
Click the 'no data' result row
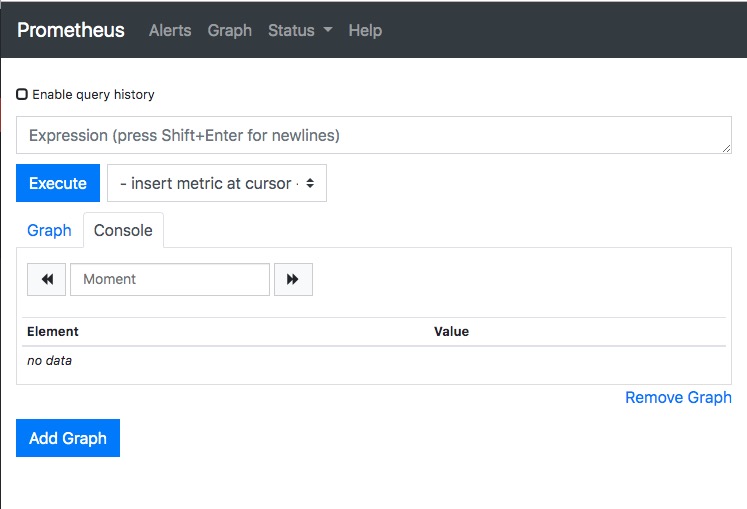tap(50, 361)
